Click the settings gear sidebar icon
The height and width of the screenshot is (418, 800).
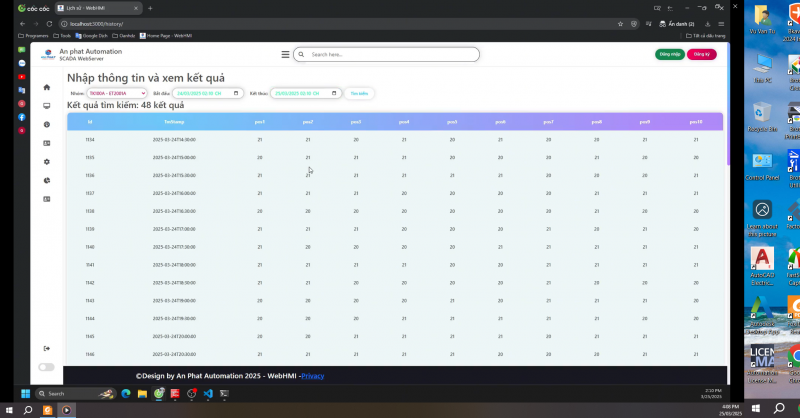coord(46,162)
